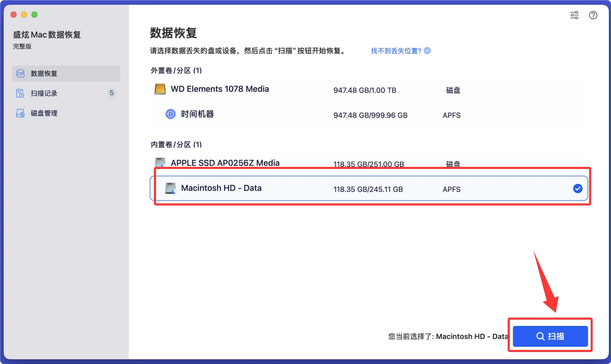Click the data recovery database icon
Viewport: 611px width, 364px height.
20,74
